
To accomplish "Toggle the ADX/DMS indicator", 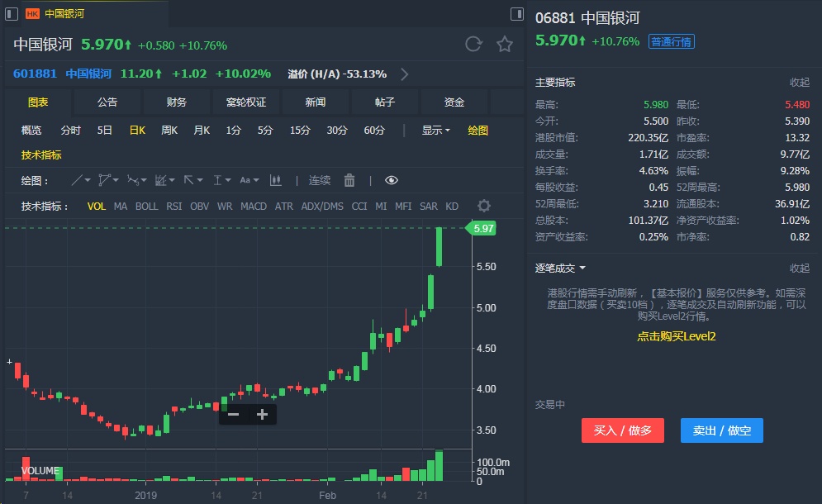I will (x=322, y=206).
